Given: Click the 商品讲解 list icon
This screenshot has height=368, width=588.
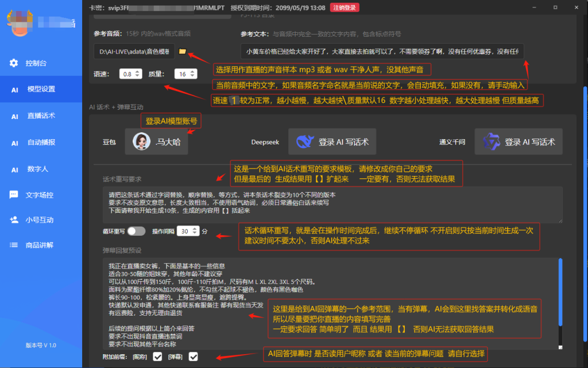Looking at the screenshot, I should [14, 245].
